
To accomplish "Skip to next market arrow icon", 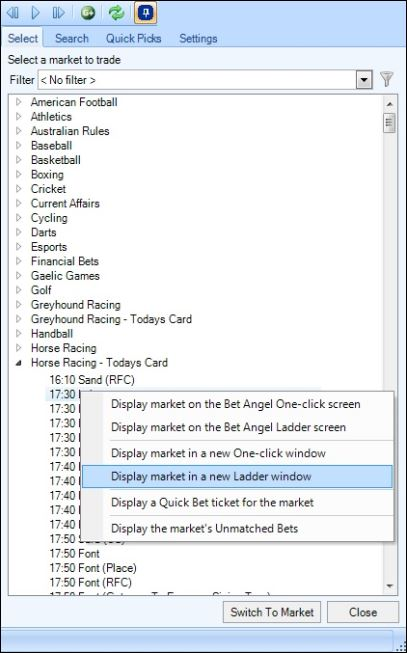I will (58, 13).
